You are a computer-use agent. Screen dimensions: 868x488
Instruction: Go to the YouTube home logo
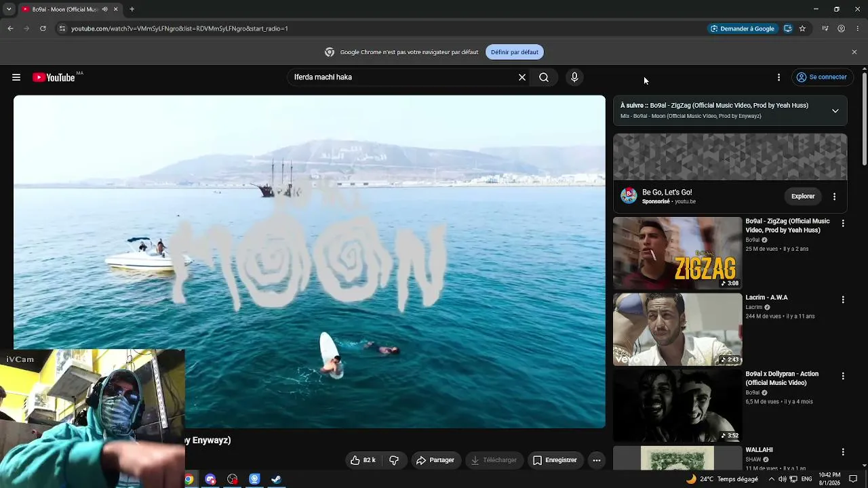(x=54, y=77)
